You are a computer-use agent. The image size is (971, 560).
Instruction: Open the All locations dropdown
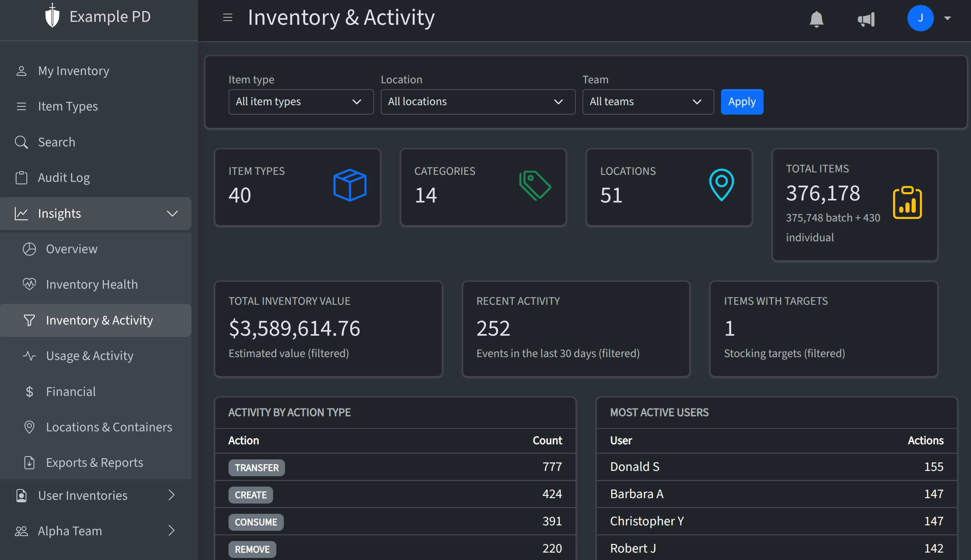(x=477, y=101)
